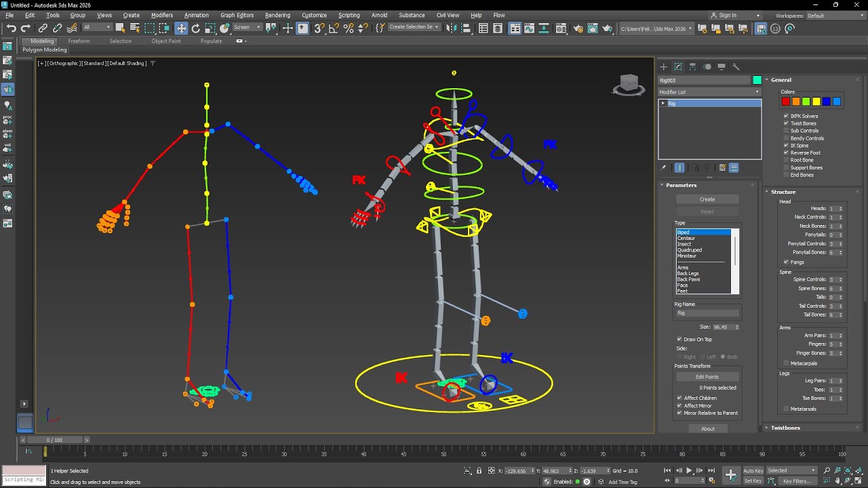Activate the Select and Move tool

click(x=181, y=28)
